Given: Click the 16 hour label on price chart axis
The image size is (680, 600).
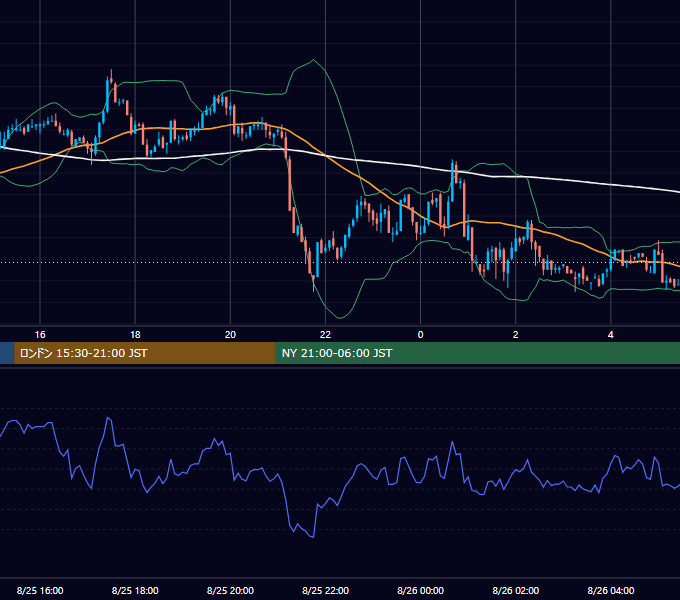Looking at the screenshot, I should pos(40,335).
